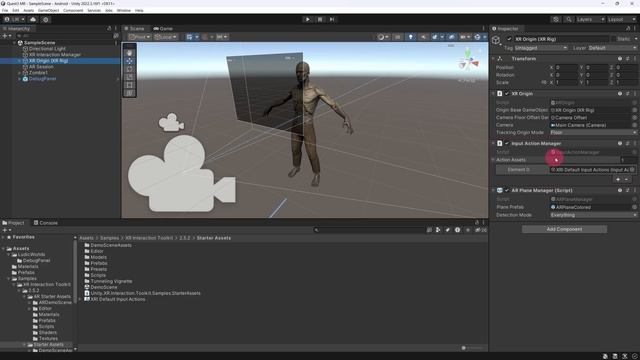Screen dimensions: 640x360
Task: Open the GameObject menu
Action: [49, 10]
